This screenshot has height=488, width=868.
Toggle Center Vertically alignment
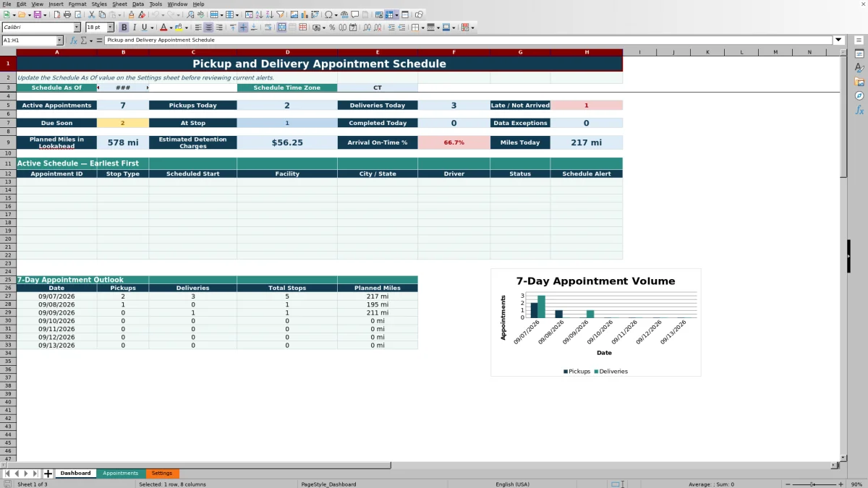pyautogui.click(x=243, y=27)
